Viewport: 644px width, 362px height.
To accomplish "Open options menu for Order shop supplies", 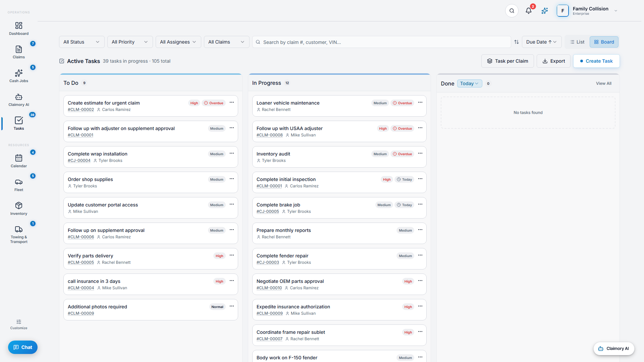I will click(232, 179).
